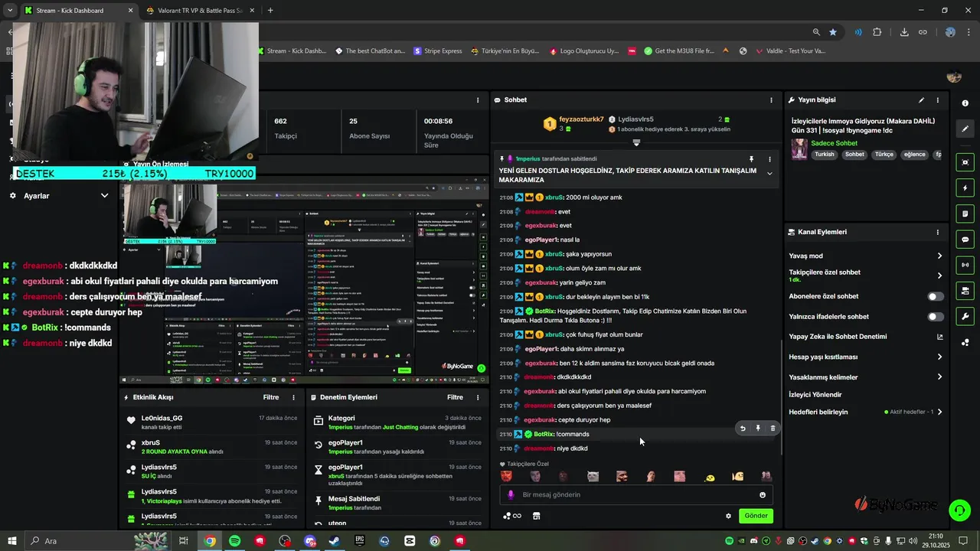
Task: Open Stripe Express bookmark
Action: coord(438,51)
